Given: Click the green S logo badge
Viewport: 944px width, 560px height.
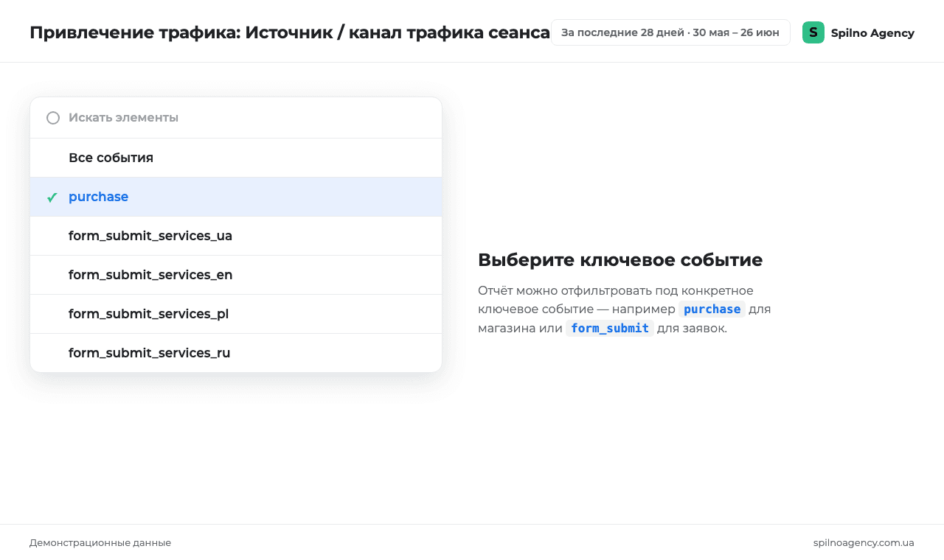Looking at the screenshot, I should [813, 32].
